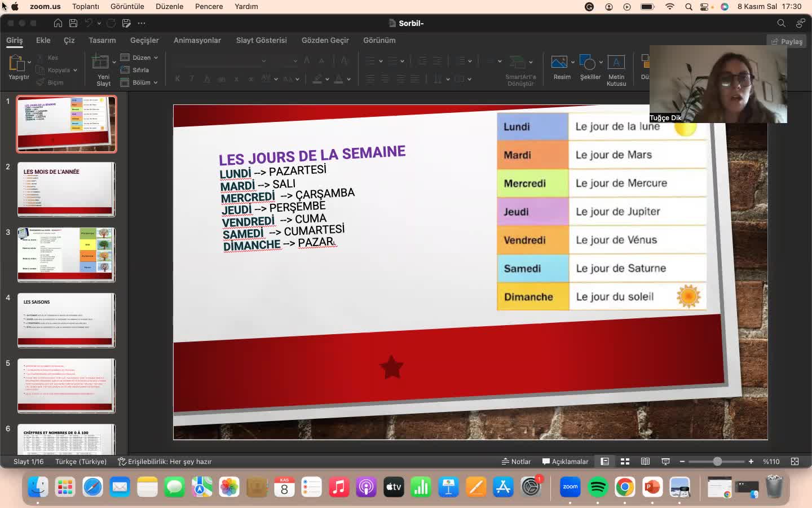Switch to Normal view button
This screenshot has height=508, width=812.
tap(604, 462)
